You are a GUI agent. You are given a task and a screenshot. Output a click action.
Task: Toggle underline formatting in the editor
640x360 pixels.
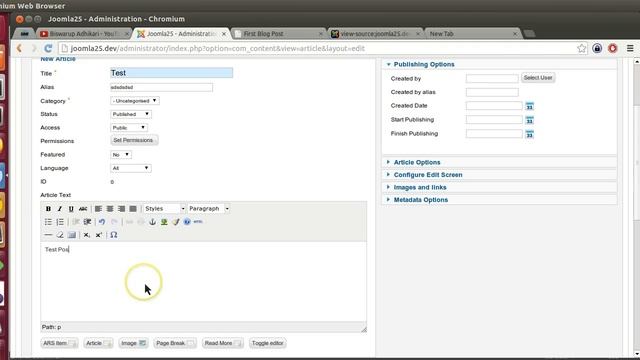pos(71,209)
